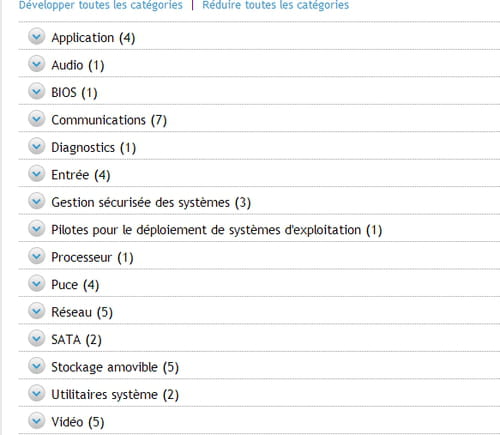Image resolution: width=500 pixels, height=435 pixels.
Task: Open the Vidéo (5) category label
Action: pyautogui.click(x=78, y=422)
